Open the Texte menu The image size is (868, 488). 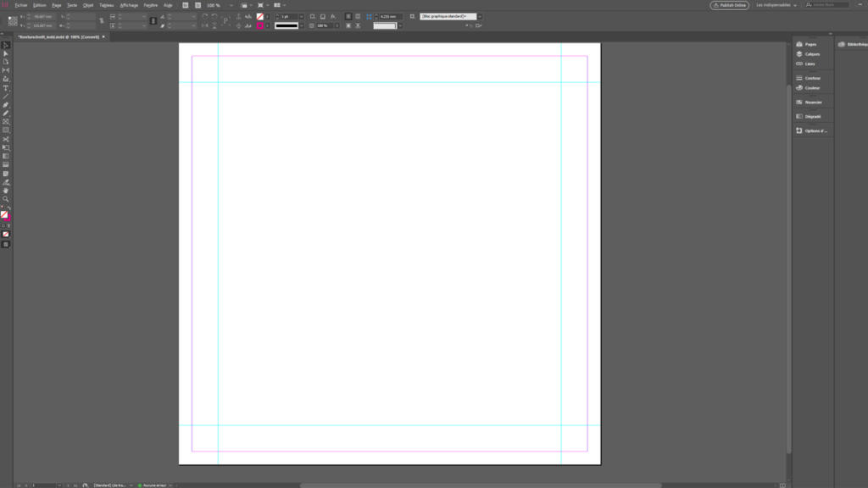point(72,5)
